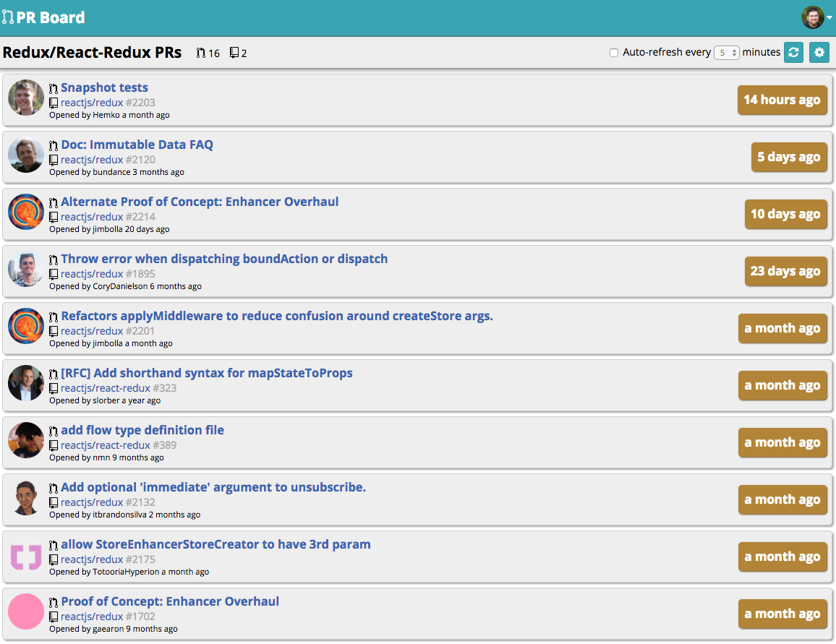Open the Doc: Immutable Data FAQ link
836x644 pixels.
tap(137, 145)
